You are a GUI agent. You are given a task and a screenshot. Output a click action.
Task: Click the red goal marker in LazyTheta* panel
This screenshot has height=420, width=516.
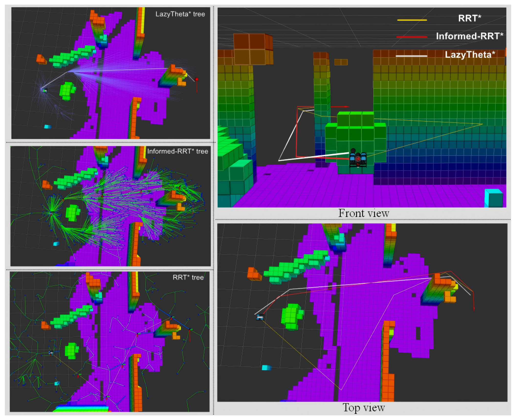[197, 80]
